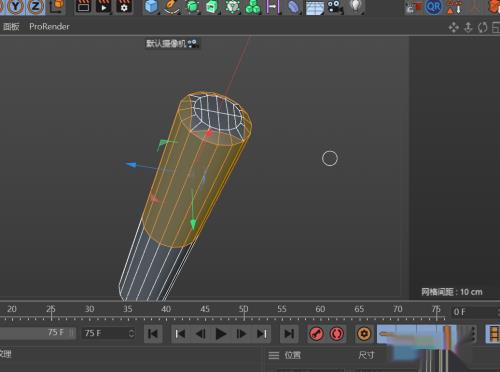Viewport: 500px width, 372px height.
Task: Click the render view clapperboard icon
Action: point(83,6)
